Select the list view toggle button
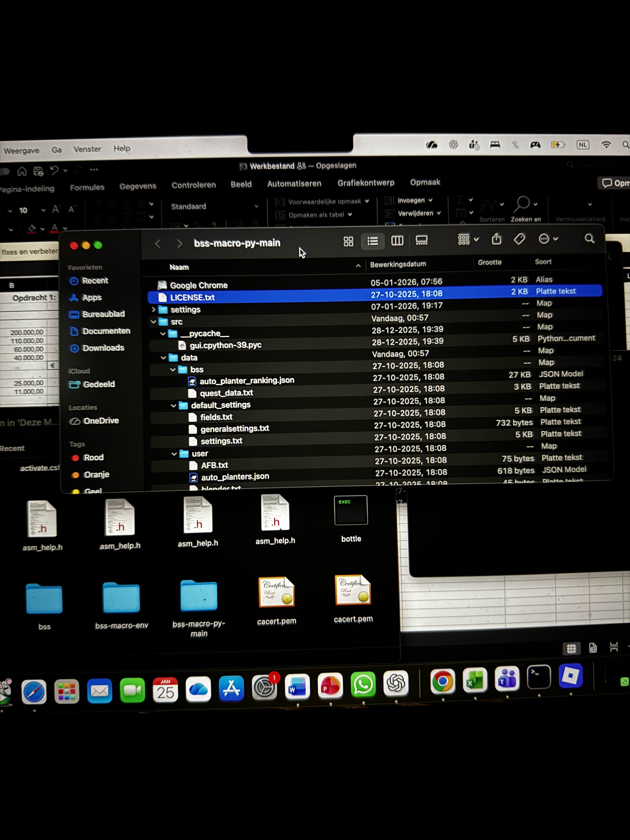This screenshot has height=840, width=630. coord(372,241)
